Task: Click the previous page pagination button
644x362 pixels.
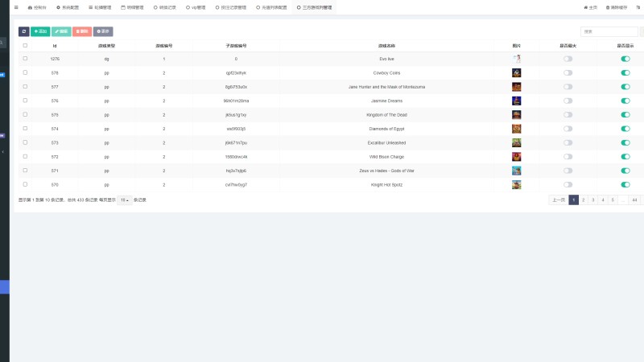Action: (559, 200)
